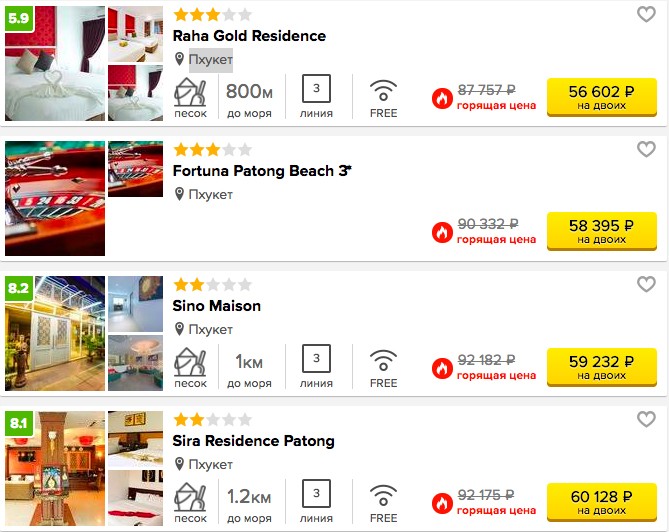View main roulette photo of Fortuna Patong
This screenshot has width=669, height=532.
point(55,198)
